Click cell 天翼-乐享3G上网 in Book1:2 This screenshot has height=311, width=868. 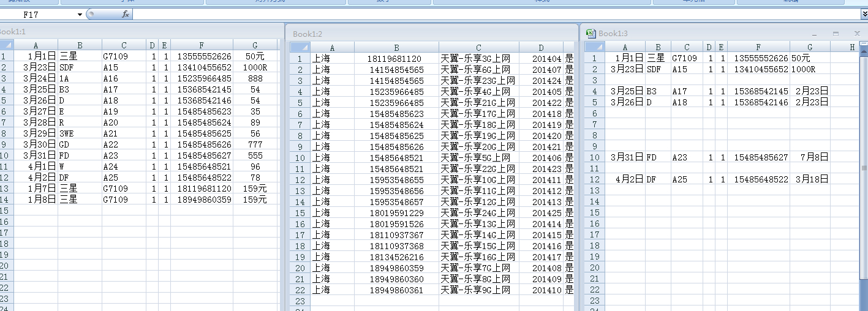tap(478, 59)
